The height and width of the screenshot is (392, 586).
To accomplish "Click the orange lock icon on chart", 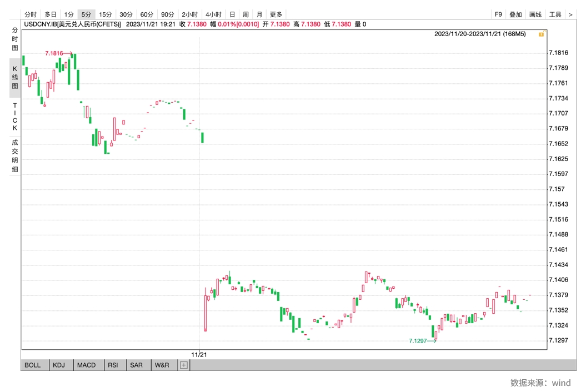I will click(x=541, y=34).
